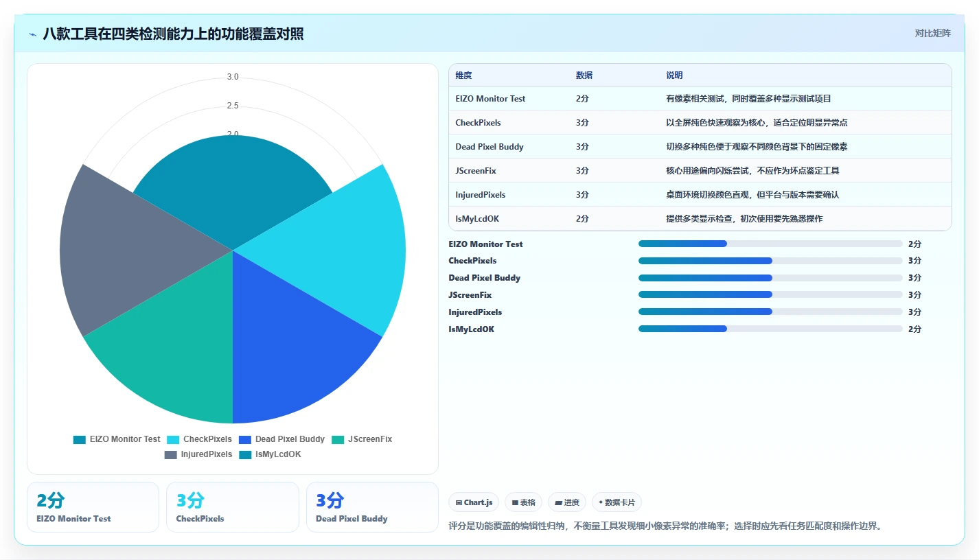Toggle CheckPixels legend swatch

pos(173,439)
